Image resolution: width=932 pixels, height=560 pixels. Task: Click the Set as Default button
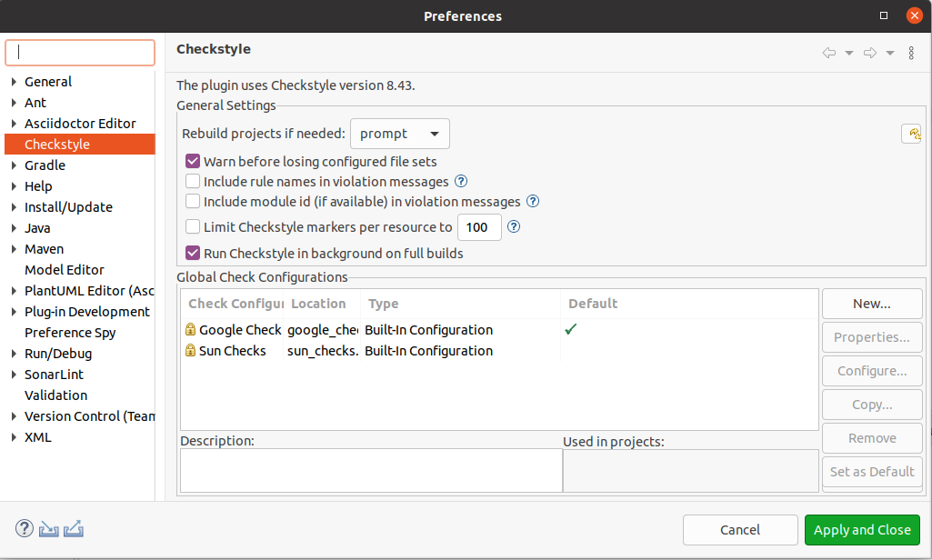[872, 472]
